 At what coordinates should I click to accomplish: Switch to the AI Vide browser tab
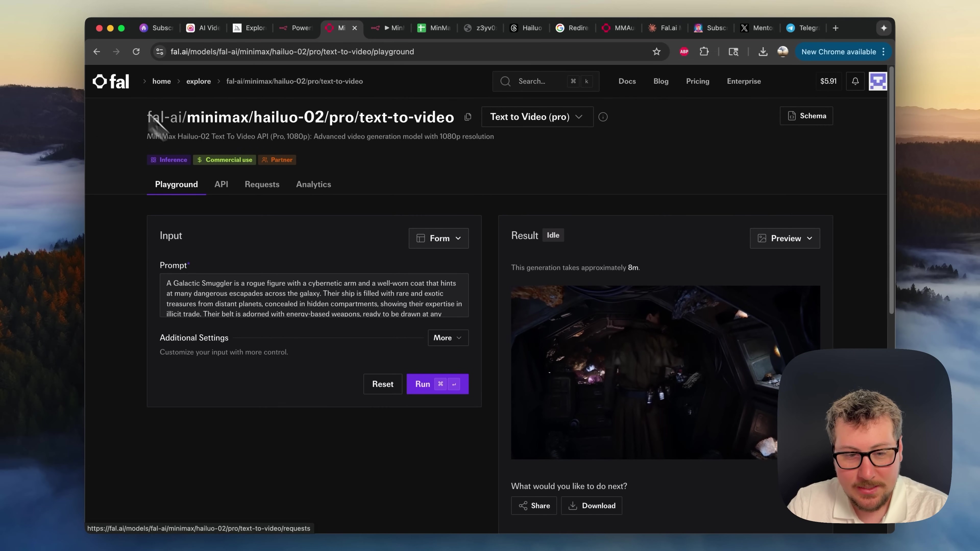click(203, 28)
